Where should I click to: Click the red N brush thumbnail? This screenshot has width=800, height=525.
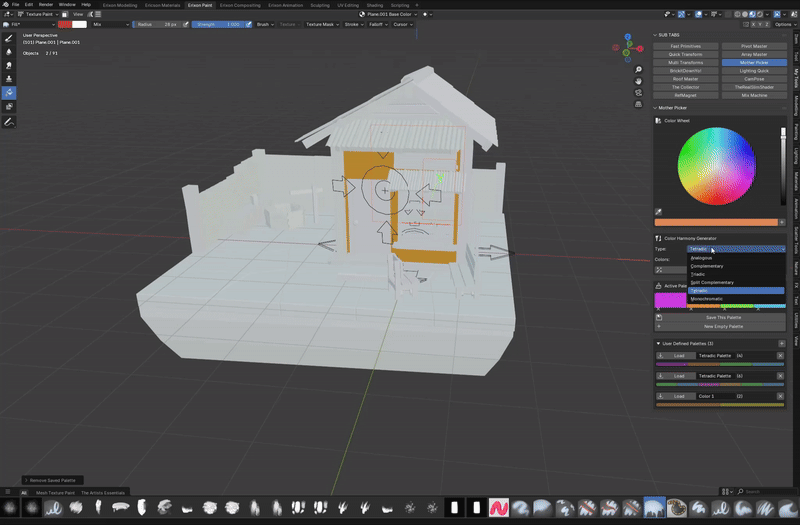498,508
